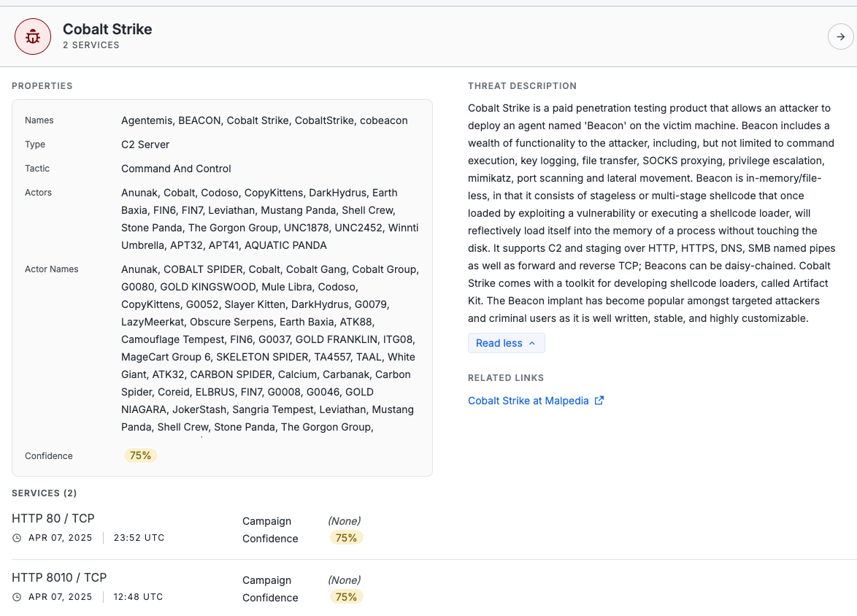Click (None) campaign for HTTP 8010

[345, 580]
